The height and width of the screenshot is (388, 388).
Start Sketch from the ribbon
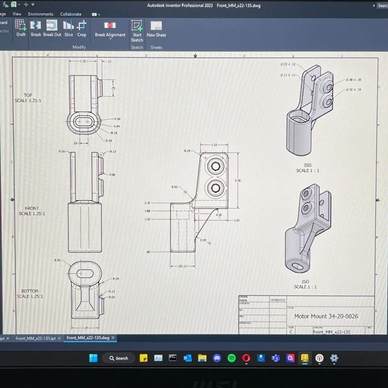(137, 30)
